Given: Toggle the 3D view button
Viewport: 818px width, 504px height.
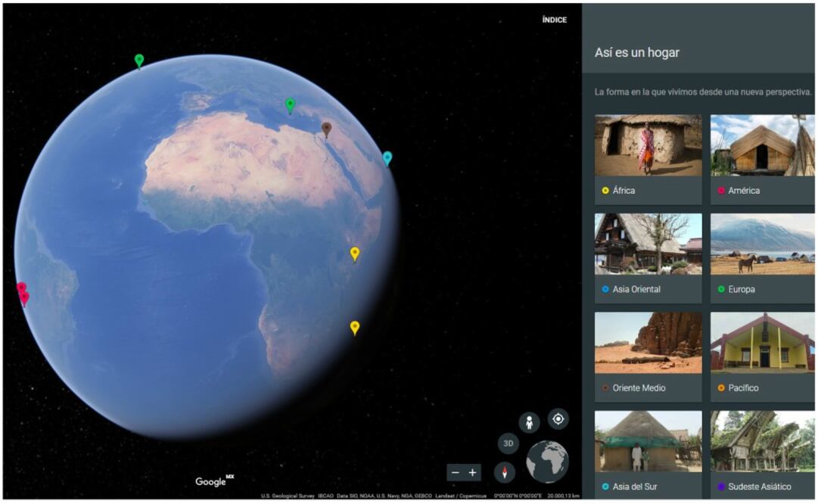Looking at the screenshot, I should [x=508, y=443].
